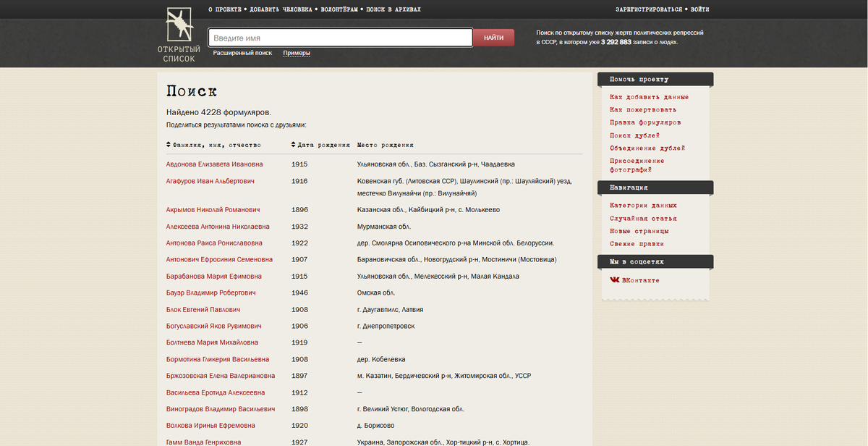Open the Правка формуляров link
The height and width of the screenshot is (446, 868).
[x=645, y=122]
